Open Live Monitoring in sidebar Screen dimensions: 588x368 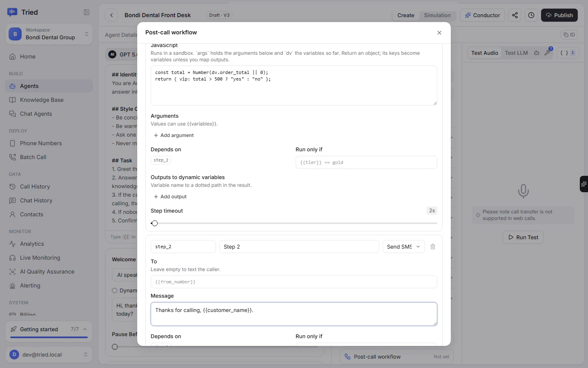(x=49, y=258)
